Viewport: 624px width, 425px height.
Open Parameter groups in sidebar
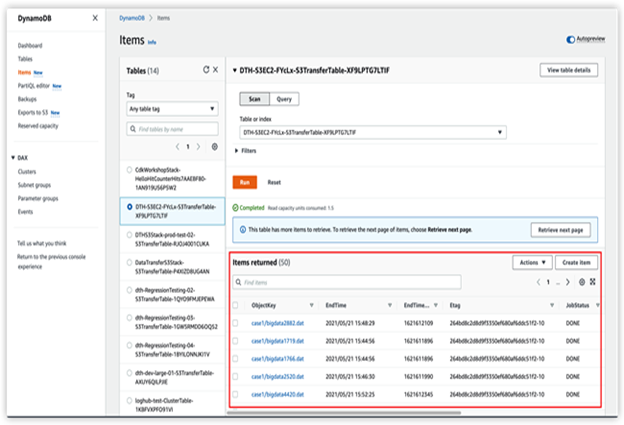point(38,198)
